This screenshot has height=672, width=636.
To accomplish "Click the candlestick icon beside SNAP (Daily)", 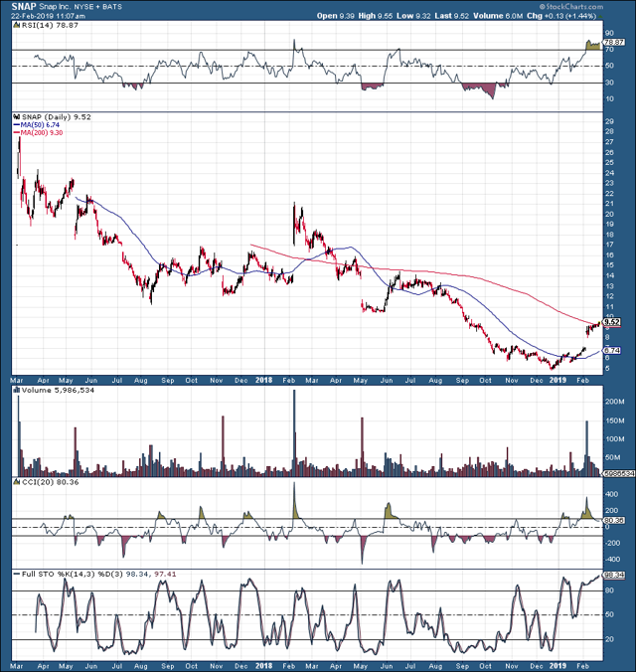I will tap(17, 117).
